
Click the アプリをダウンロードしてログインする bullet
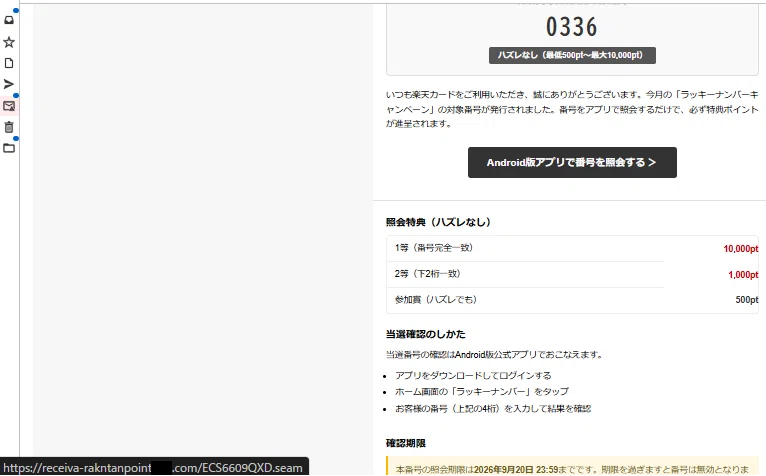click(473, 375)
